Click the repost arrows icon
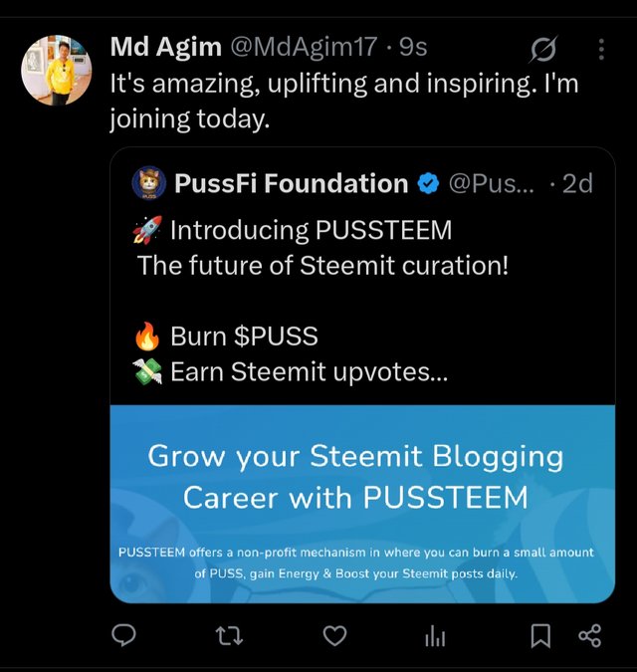Viewport: 637px width, 672px height. point(229,635)
